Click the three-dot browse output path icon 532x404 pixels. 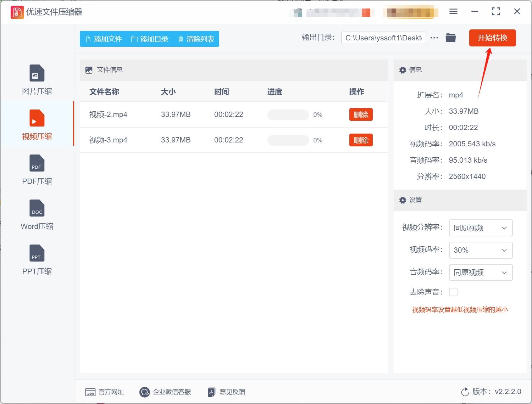coord(434,38)
